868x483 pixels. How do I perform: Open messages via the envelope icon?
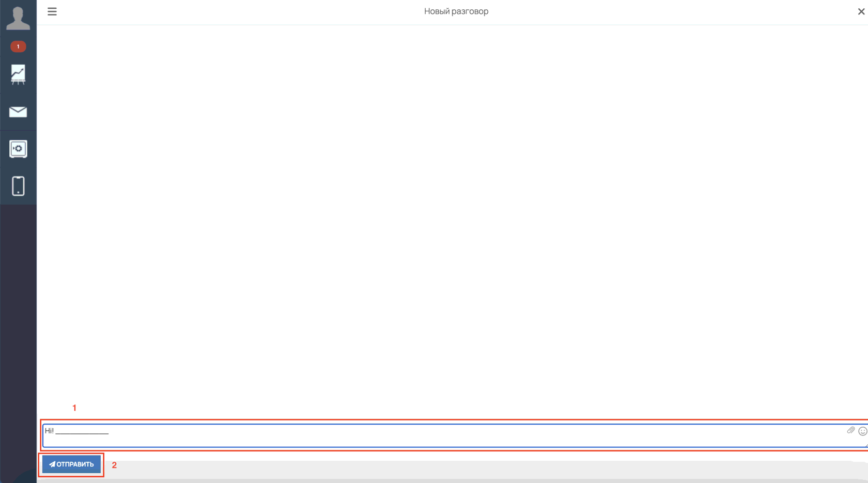tap(18, 112)
